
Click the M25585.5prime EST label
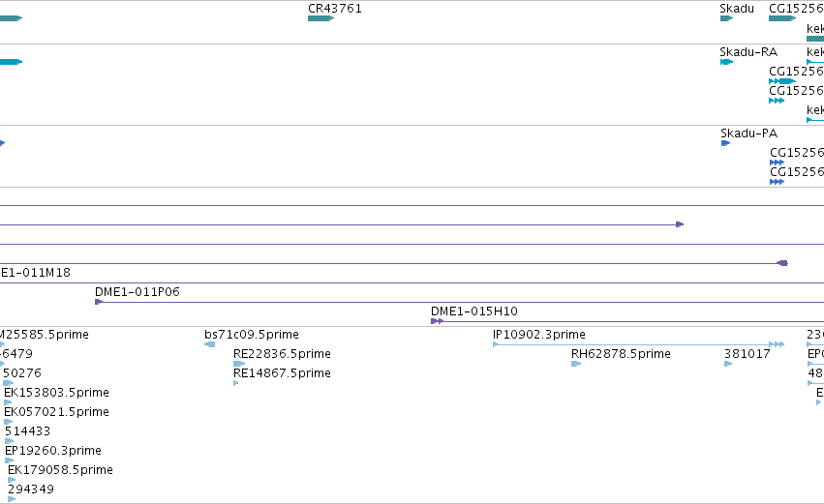tap(45, 335)
